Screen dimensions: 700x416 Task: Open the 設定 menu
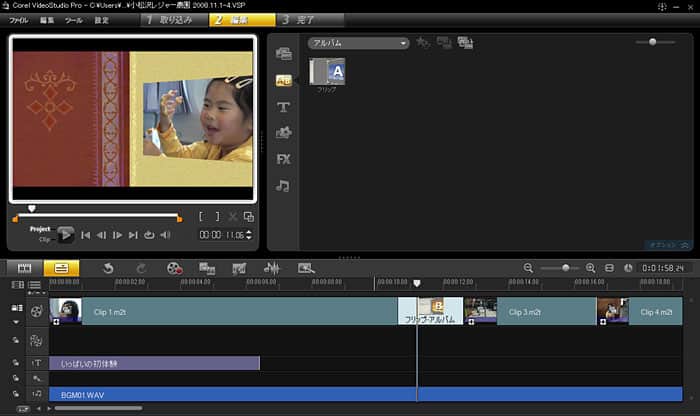coord(101,20)
